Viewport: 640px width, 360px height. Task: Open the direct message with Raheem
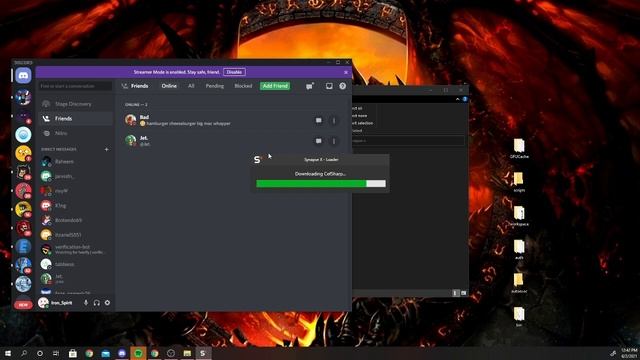[x=76, y=162]
